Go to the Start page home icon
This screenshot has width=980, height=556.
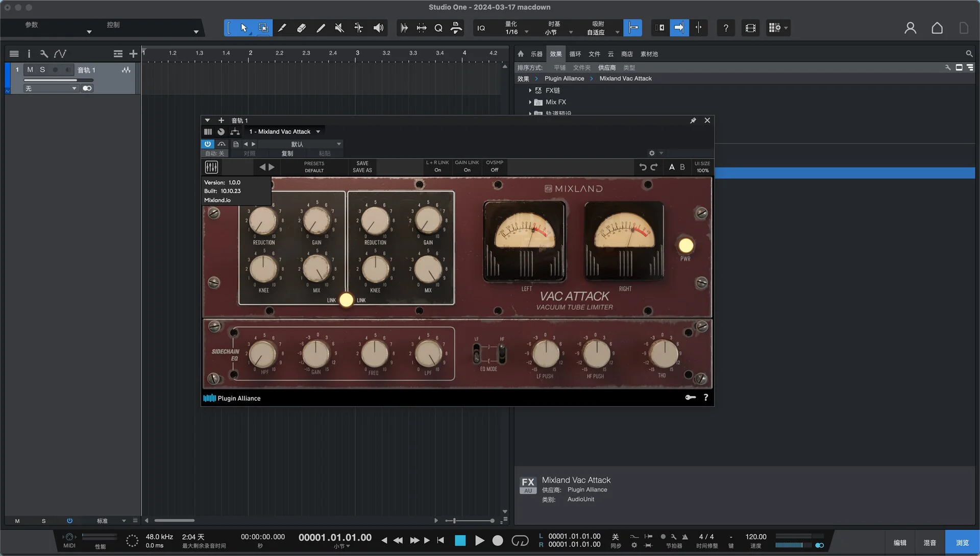(937, 28)
